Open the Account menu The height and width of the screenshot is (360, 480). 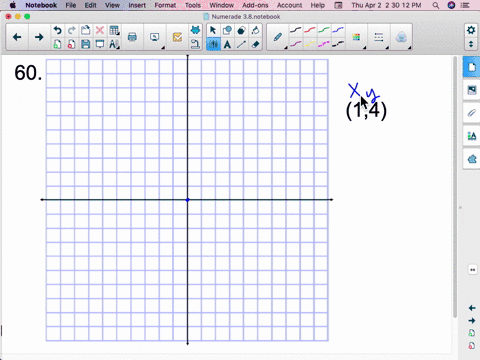click(289, 5)
